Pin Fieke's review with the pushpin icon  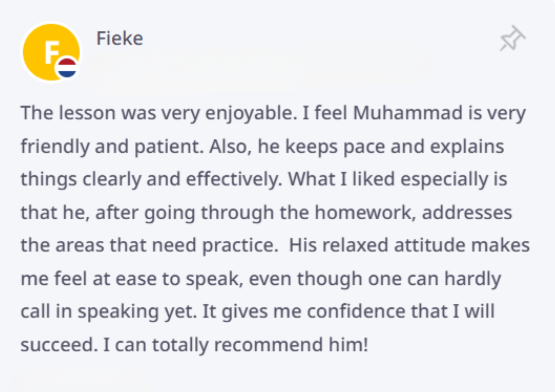(512, 38)
